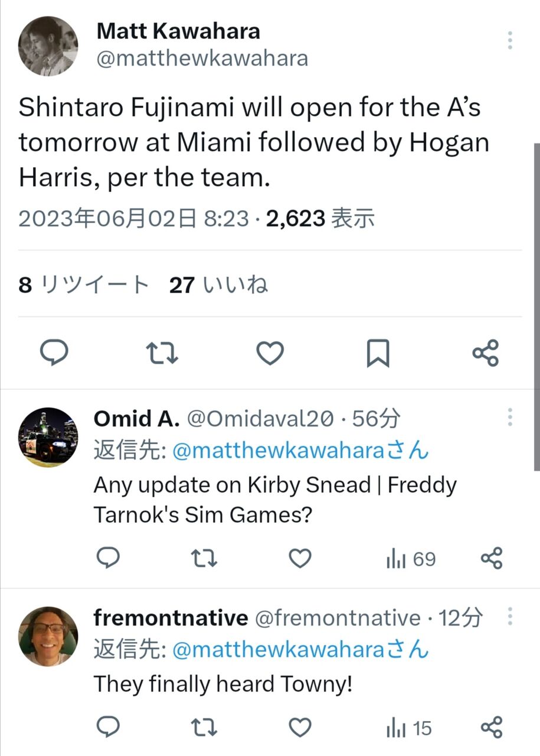Viewport: 540px width, 756px height.
Task: Open the 8 retweets list
Action: click(84, 285)
